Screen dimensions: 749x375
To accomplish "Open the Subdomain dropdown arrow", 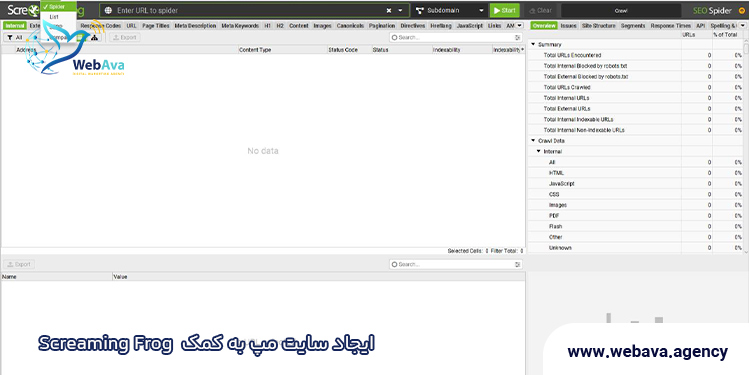I will pyautogui.click(x=481, y=11).
